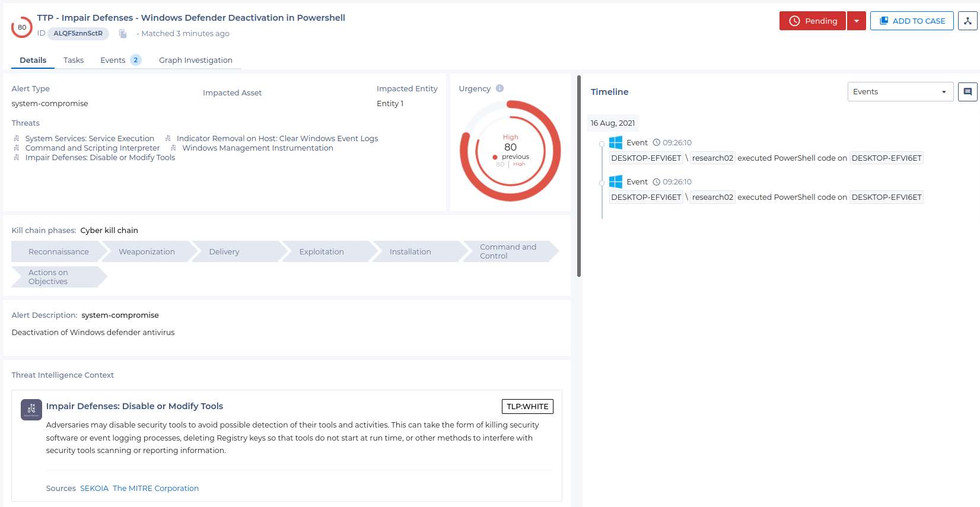Click icon beside Windows Management Instrumentation

coord(173,148)
